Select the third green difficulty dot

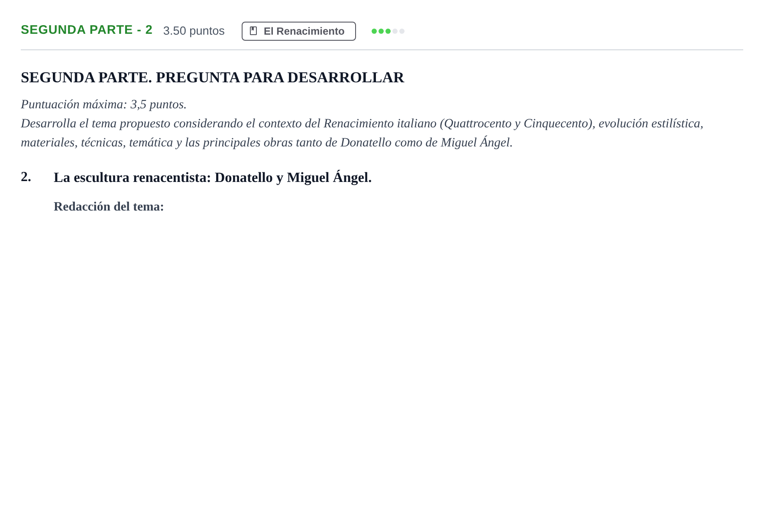388,31
